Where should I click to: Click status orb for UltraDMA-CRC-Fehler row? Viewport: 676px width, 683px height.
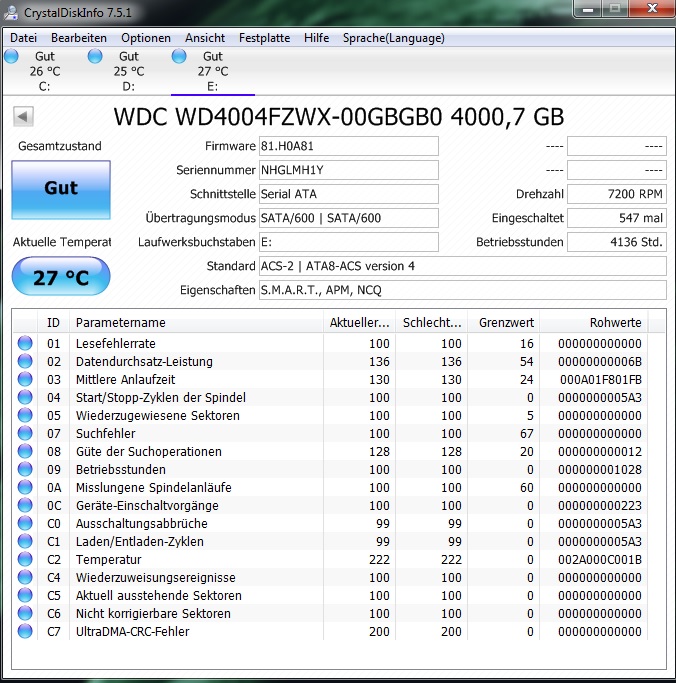pos(25,631)
